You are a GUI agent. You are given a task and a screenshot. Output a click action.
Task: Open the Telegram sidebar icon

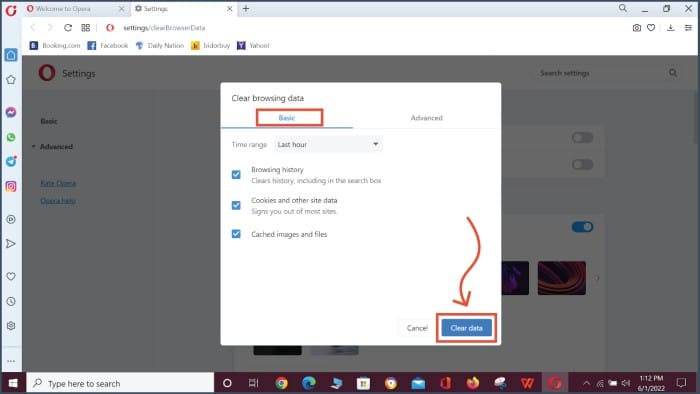coord(11,161)
